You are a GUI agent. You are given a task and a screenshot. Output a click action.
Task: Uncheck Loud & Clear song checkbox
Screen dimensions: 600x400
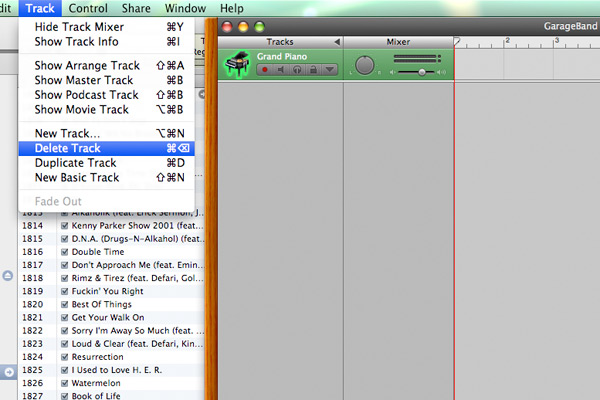coord(64,344)
